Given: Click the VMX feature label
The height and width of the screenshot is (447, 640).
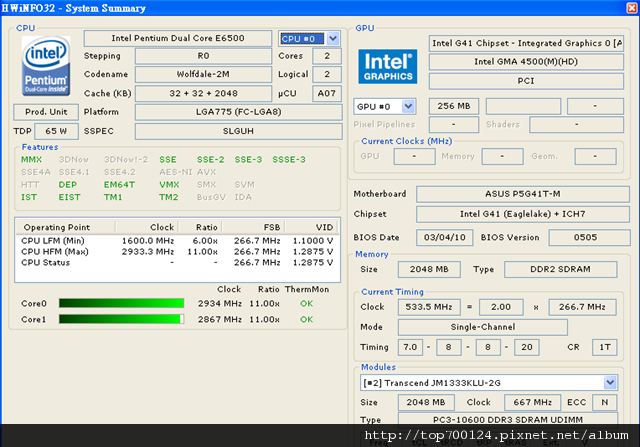Looking at the screenshot, I should click(x=169, y=185).
